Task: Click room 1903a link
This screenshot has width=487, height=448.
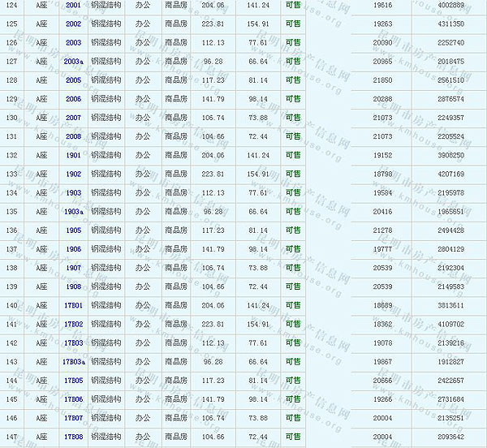Action: (74, 212)
